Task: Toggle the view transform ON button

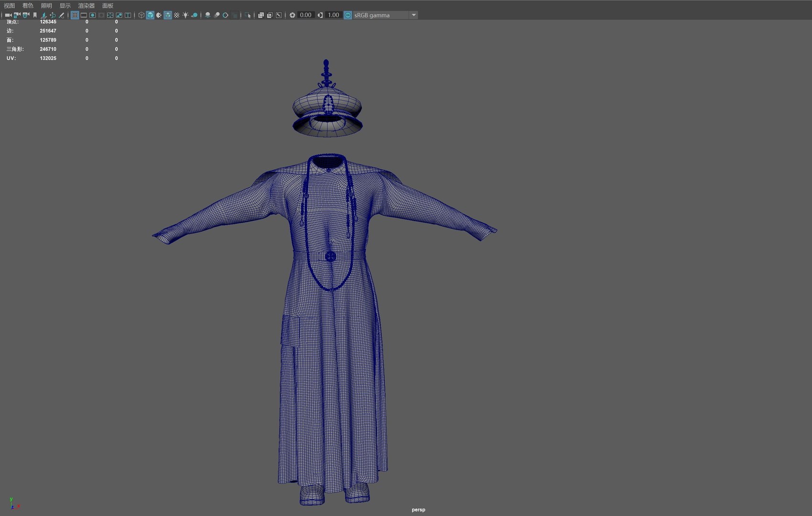Action: 348,15
